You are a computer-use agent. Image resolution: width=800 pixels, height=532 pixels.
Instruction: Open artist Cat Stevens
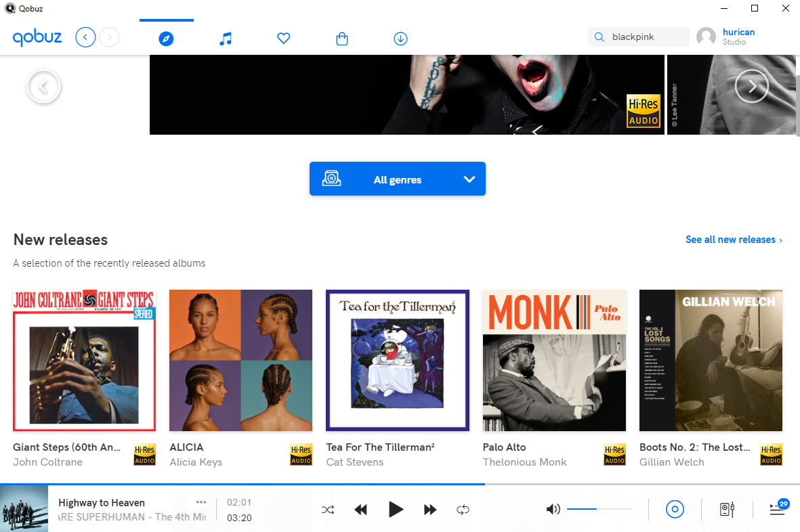[x=354, y=462]
